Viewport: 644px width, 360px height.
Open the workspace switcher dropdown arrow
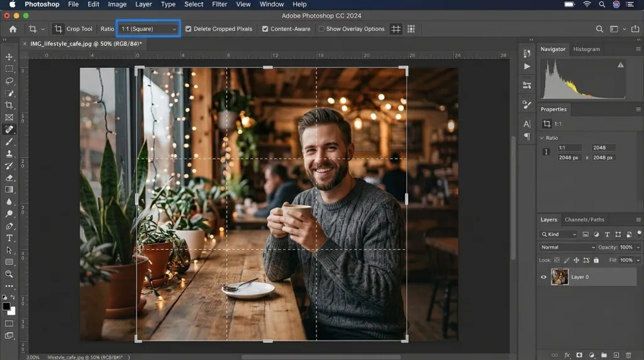tap(625, 29)
